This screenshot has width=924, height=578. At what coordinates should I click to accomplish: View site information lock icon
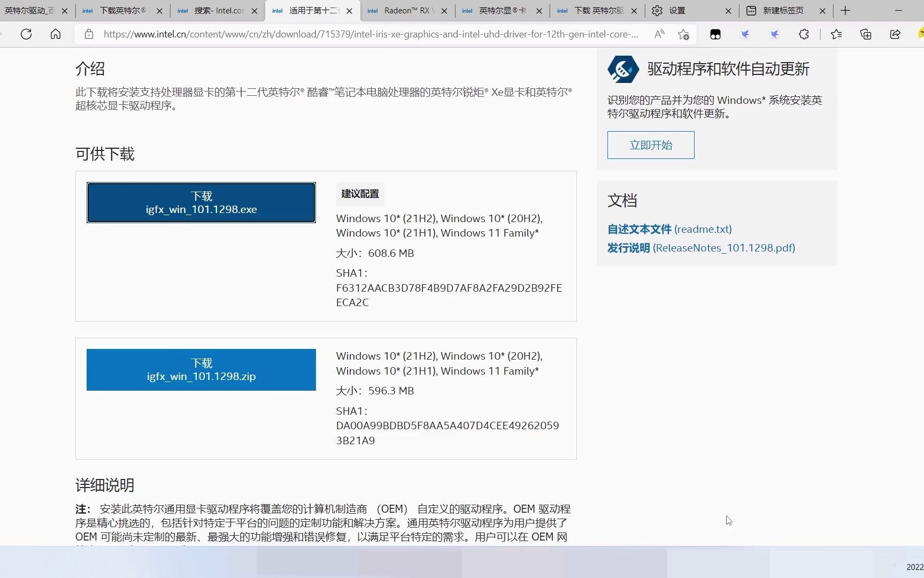[x=89, y=34]
